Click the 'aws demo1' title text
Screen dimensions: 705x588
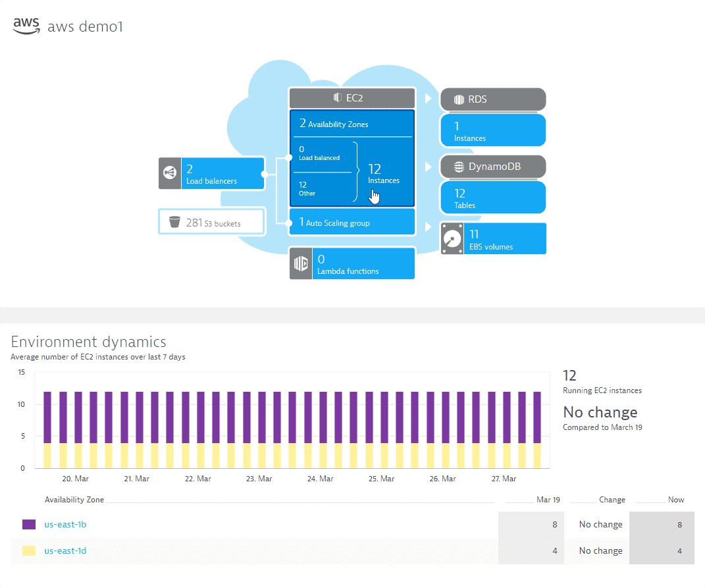[85, 26]
